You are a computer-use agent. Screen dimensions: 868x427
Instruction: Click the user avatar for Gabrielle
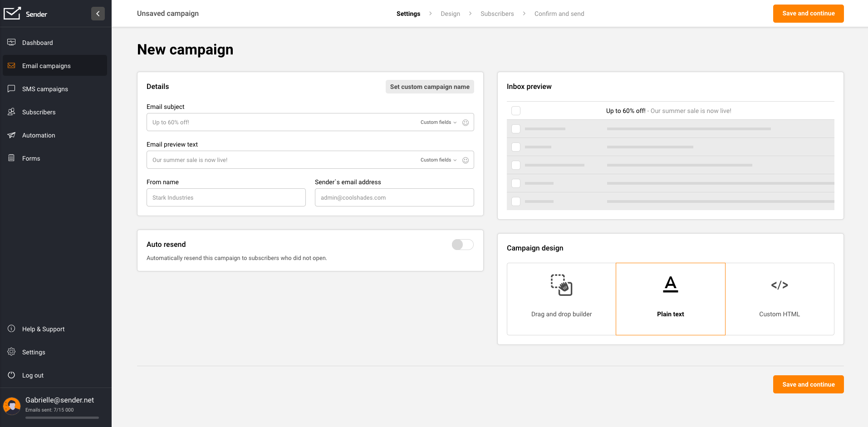(12, 405)
